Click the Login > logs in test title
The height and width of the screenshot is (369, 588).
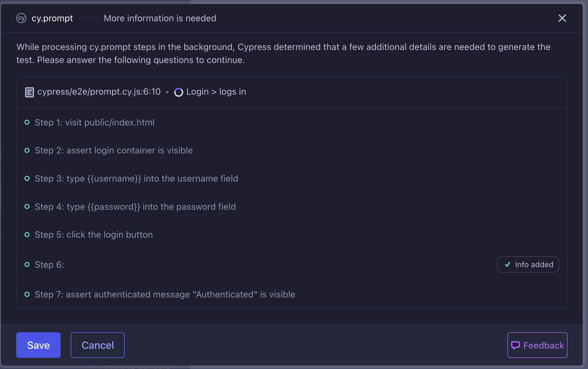pos(216,92)
